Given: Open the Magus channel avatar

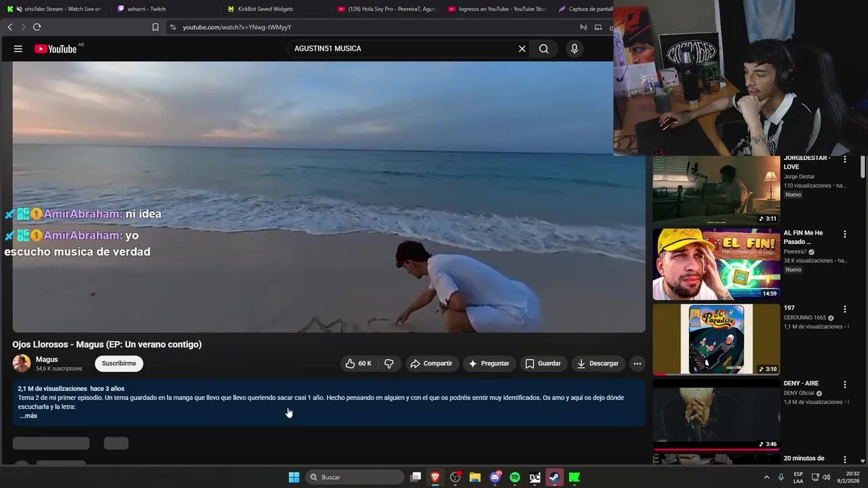Looking at the screenshot, I should click(22, 363).
